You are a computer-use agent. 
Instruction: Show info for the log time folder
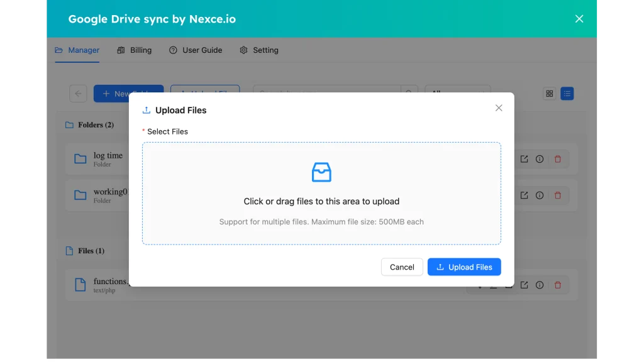(540, 159)
